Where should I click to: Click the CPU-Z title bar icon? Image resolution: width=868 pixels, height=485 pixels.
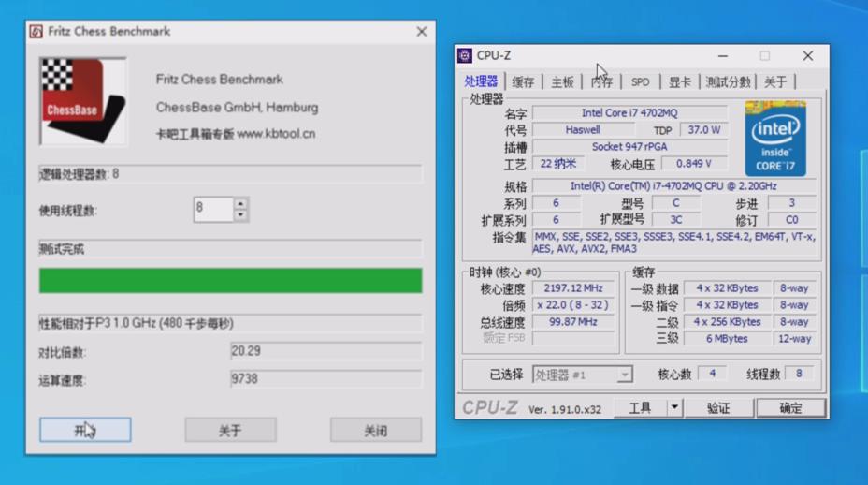click(465, 55)
